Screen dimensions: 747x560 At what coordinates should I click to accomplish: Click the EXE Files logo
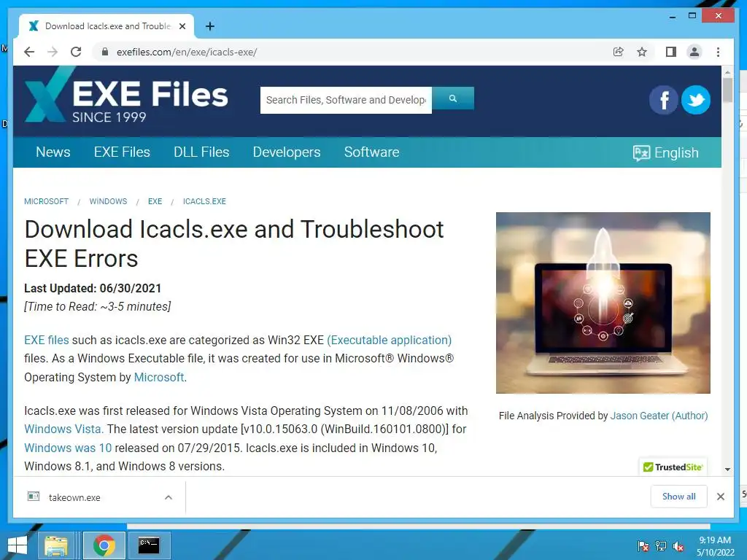[126, 96]
